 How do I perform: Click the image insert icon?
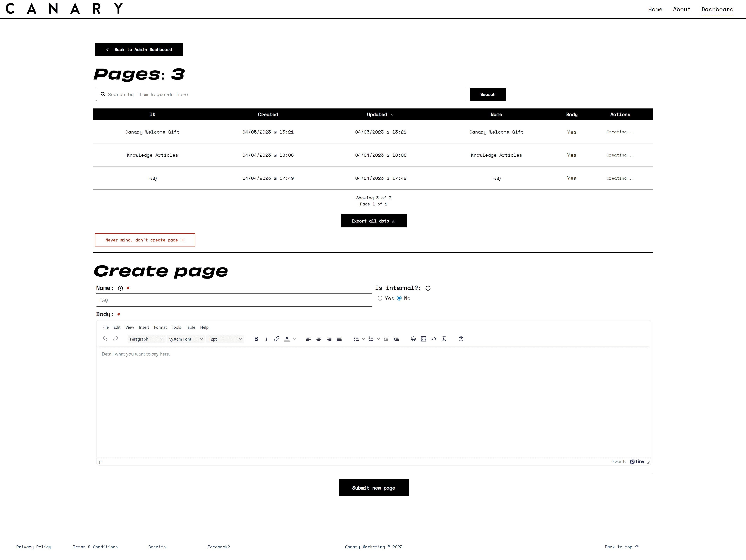[x=423, y=339]
